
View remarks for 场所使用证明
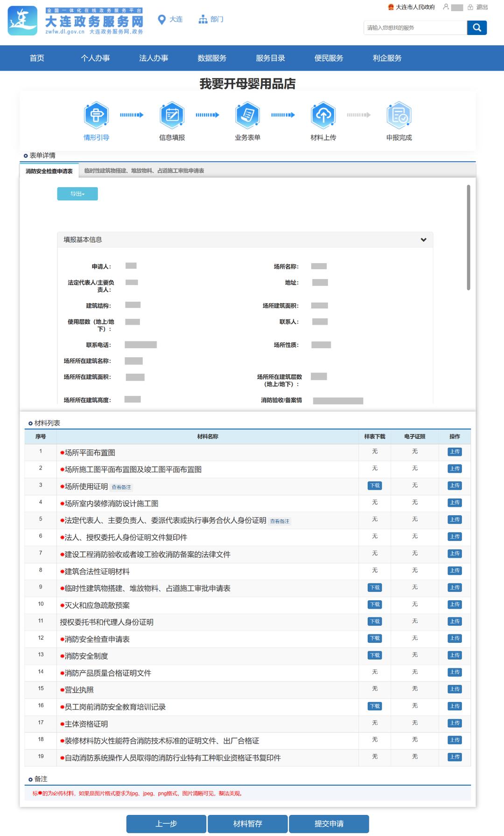(121, 487)
